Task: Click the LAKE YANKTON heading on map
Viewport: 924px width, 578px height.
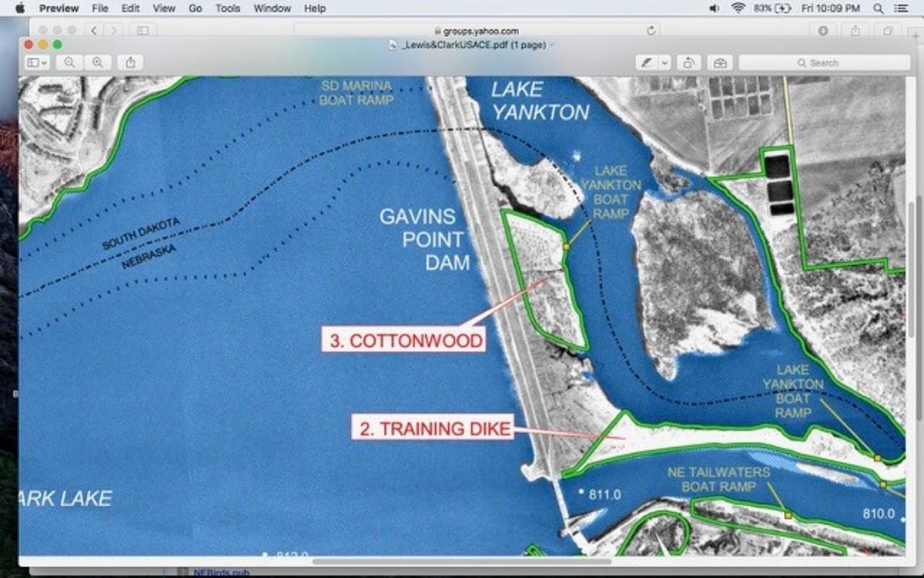Action: pyautogui.click(x=540, y=100)
